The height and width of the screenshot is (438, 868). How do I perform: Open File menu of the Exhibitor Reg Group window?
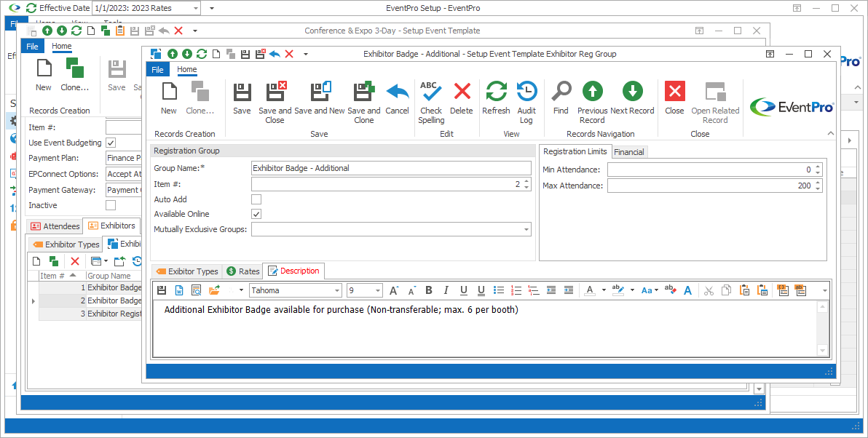pos(158,69)
